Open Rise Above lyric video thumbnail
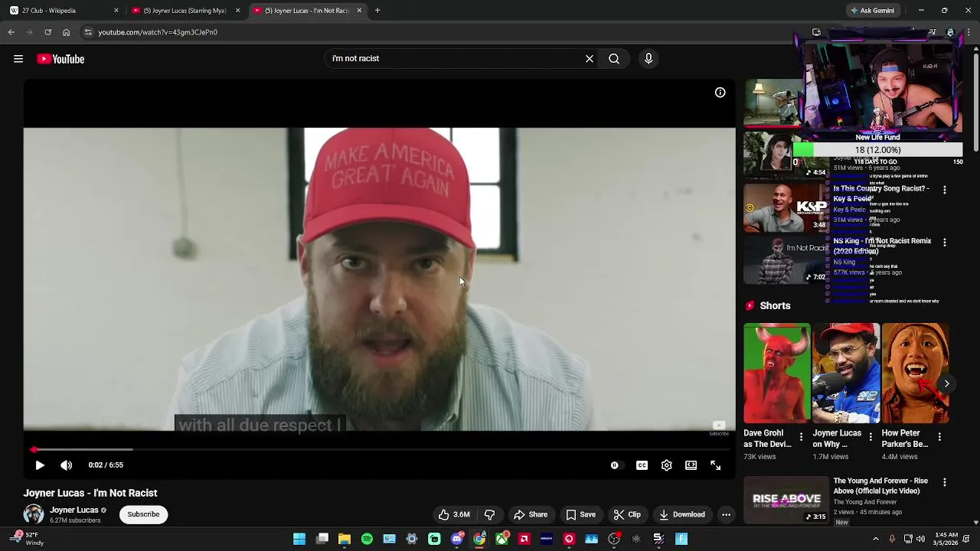 pyautogui.click(x=786, y=500)
